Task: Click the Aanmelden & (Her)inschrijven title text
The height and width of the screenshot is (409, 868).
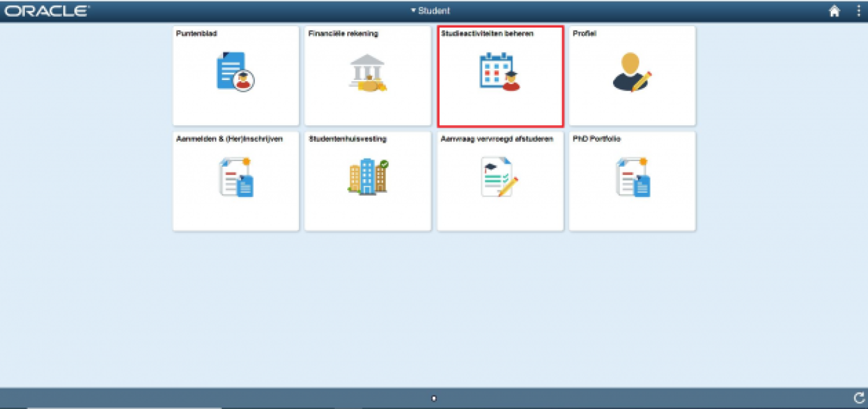Action: 229,139
